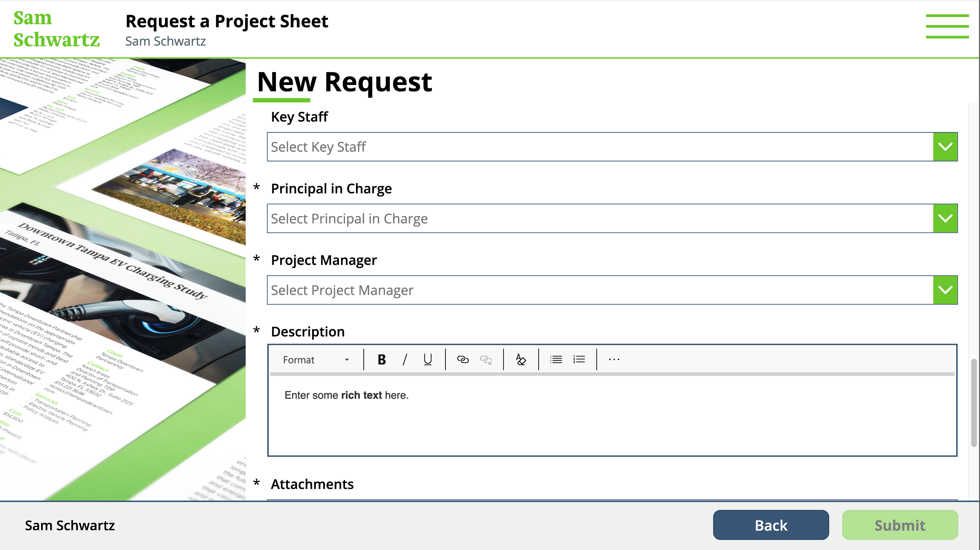Toggle italic formatting in Description editor
980x550 pixels.
[x=405, y=360]
